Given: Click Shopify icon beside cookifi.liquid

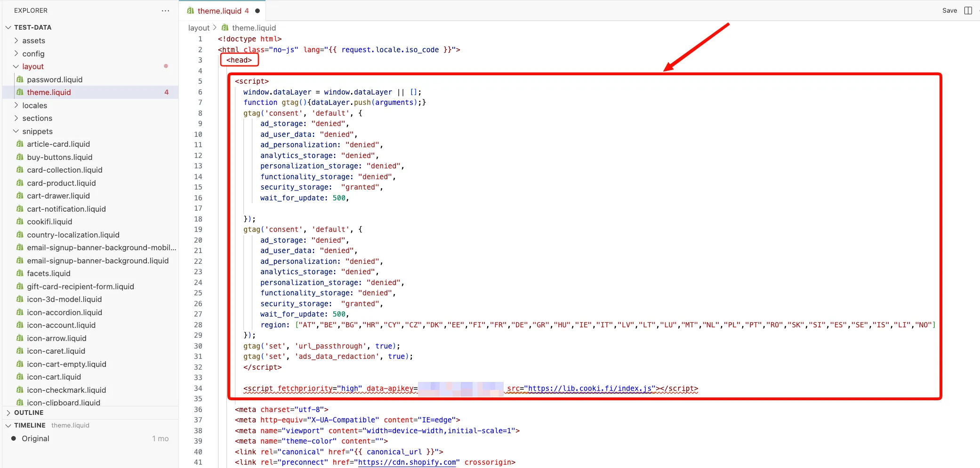Looking at the screenshot, I should (20, 222).
